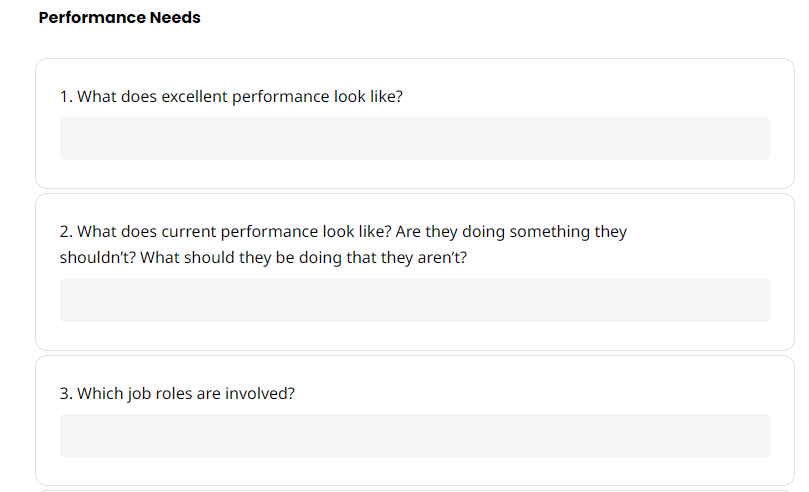Click the answer field under question 1

pos(414,138)
